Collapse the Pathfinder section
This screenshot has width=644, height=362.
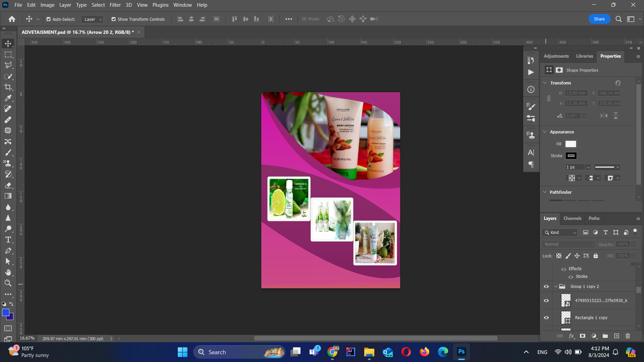point(545,192)
